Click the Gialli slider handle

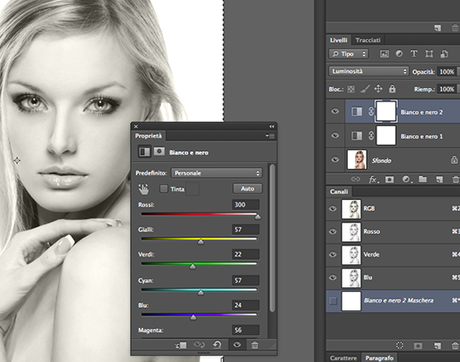(201, 242)
